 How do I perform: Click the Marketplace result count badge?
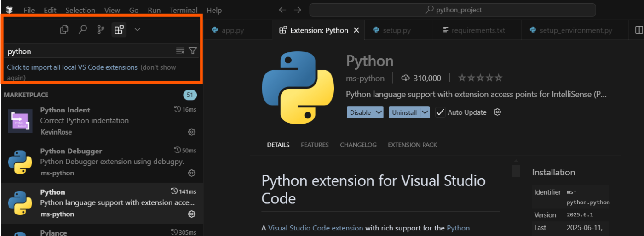190,95
